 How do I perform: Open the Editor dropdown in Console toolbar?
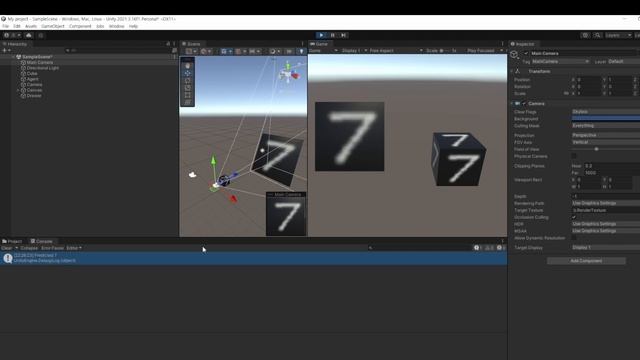(x=74, y=248)
